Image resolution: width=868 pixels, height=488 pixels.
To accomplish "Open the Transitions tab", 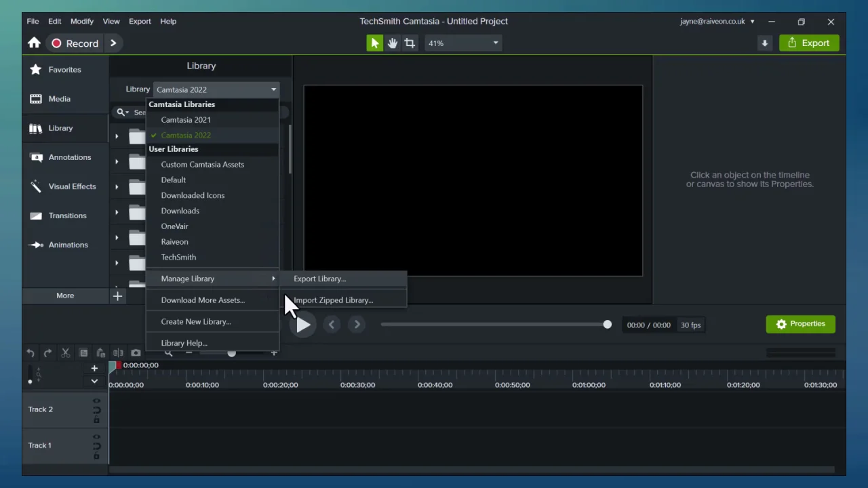I will click(65, 215).
